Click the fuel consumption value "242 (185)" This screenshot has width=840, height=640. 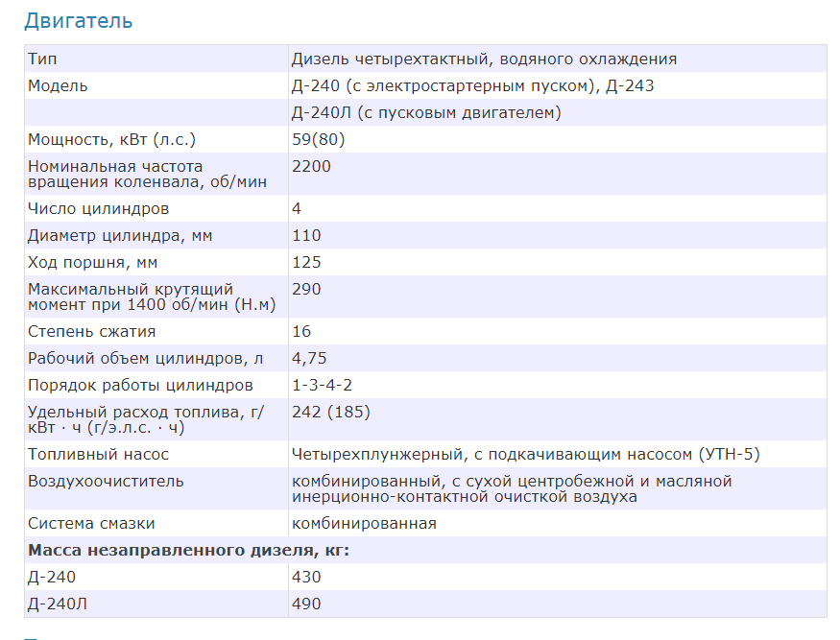point(330,412)
